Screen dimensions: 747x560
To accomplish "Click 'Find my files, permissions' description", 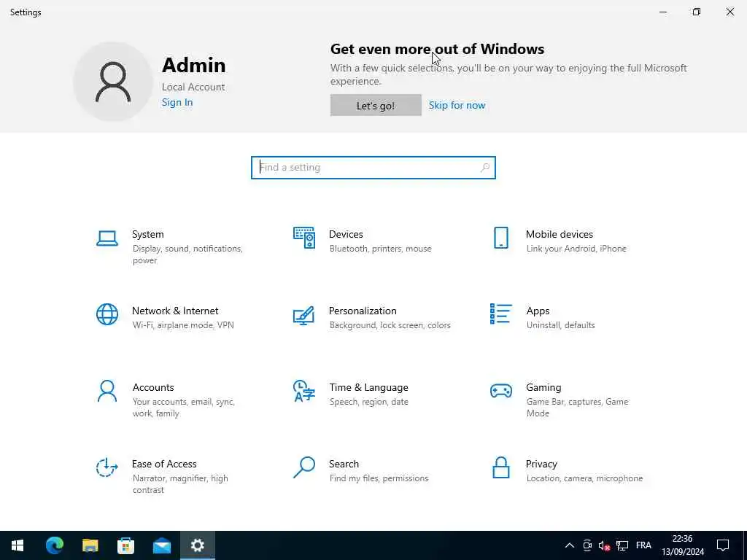I will 379,478.
